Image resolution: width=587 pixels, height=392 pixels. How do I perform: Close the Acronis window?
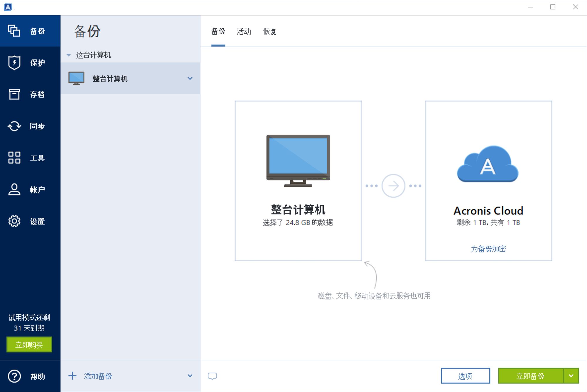[x=576, y=7]
